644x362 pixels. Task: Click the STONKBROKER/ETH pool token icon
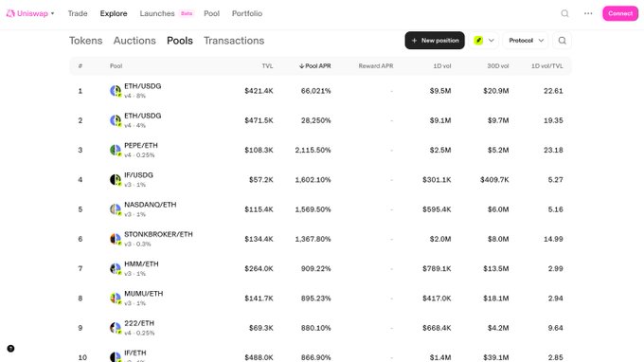click(116, 239)
